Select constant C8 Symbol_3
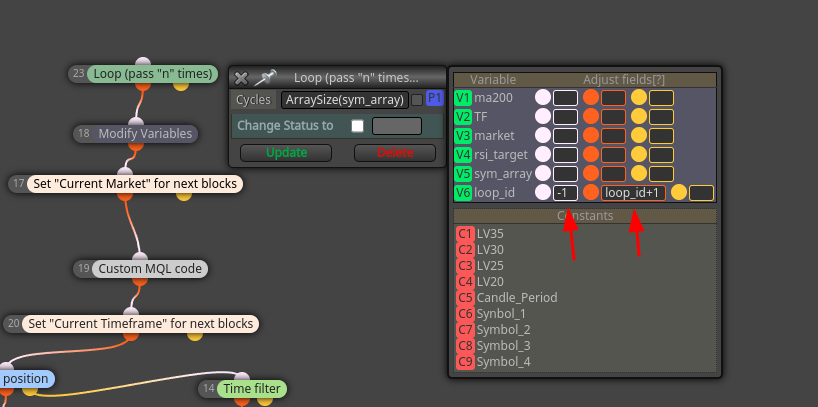 (x=465, y=345)
